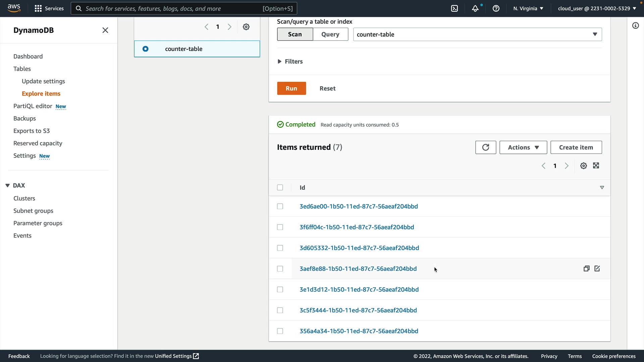Open tables list settings gear

click(246, 27)
